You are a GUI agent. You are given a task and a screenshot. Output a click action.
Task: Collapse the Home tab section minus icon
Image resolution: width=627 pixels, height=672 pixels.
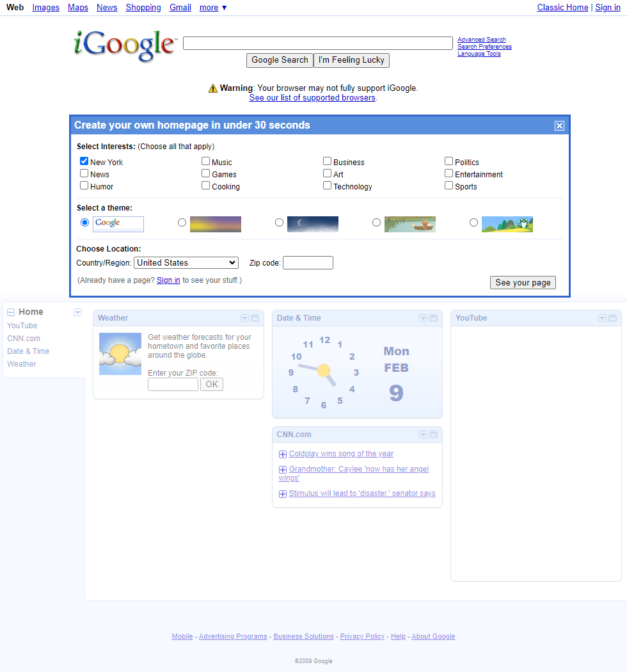coord(11,312)
